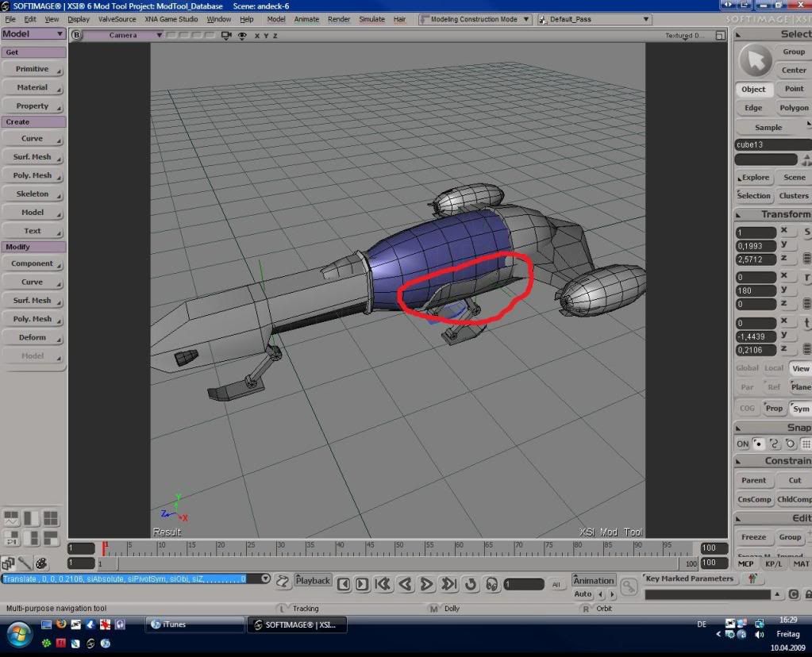Click the four-view layout icon
Screen dimensions: 812x657
click(x=51, y=518)
